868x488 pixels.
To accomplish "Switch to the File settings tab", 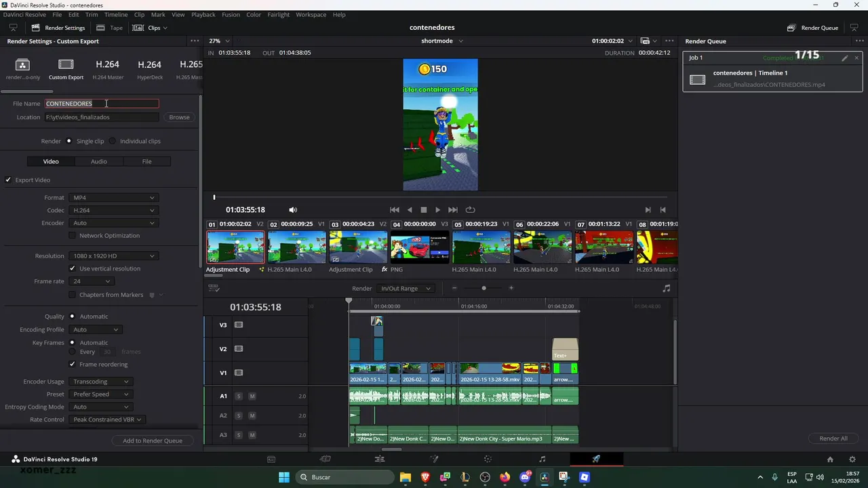I will coord(146,161).
